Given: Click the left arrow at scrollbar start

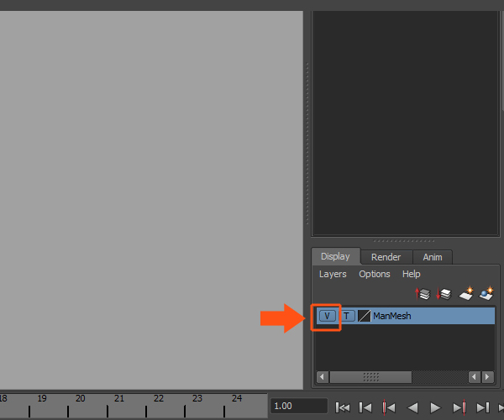Looking at the screenshot, I should [x=323, y=377].
